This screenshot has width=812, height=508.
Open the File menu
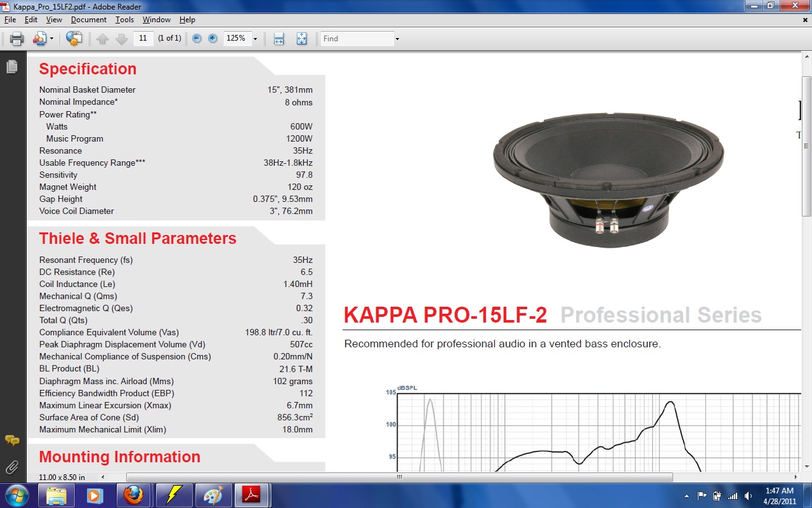coord(10,20)
